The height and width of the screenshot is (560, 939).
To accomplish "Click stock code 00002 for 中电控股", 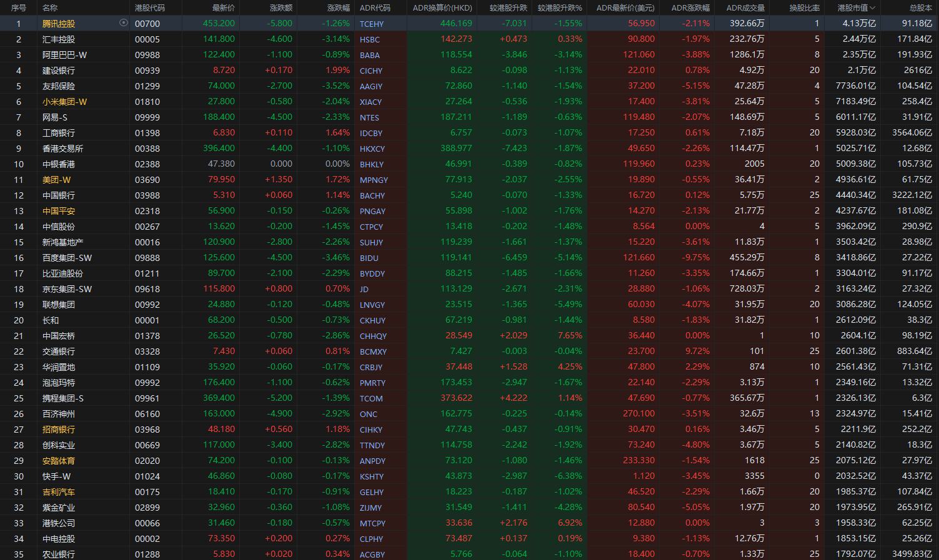I will [147, 538].
